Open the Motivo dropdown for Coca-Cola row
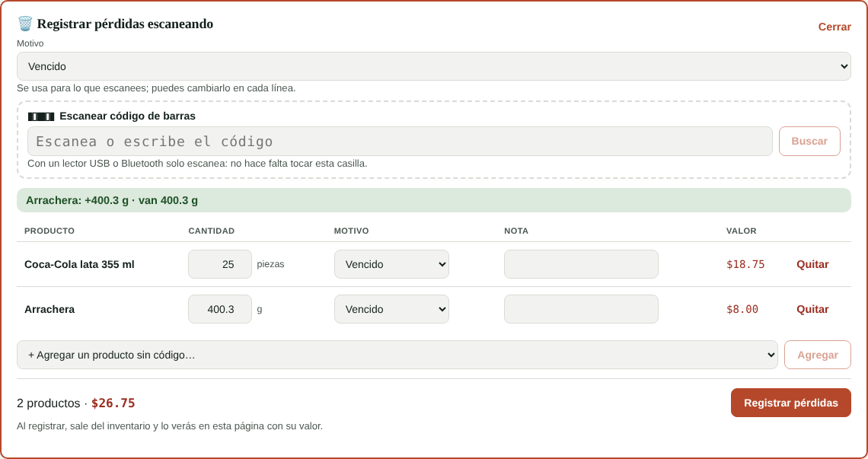868x459 pixels. point(391,264)
